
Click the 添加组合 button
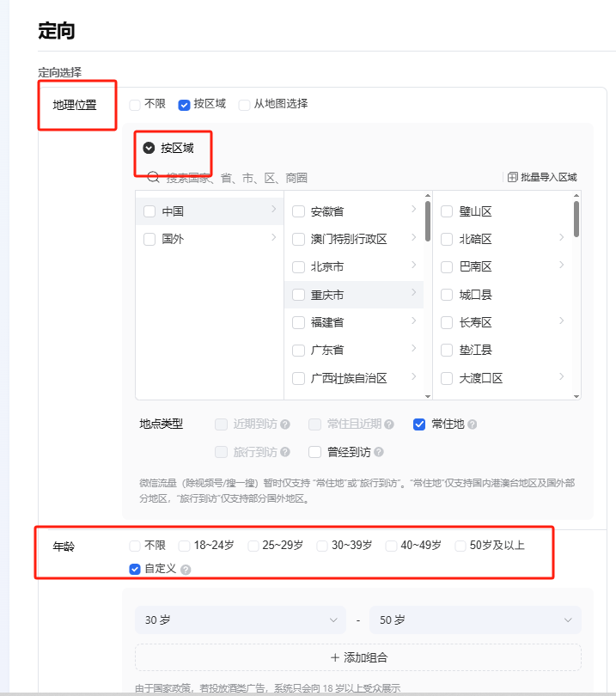pos(358,657)
